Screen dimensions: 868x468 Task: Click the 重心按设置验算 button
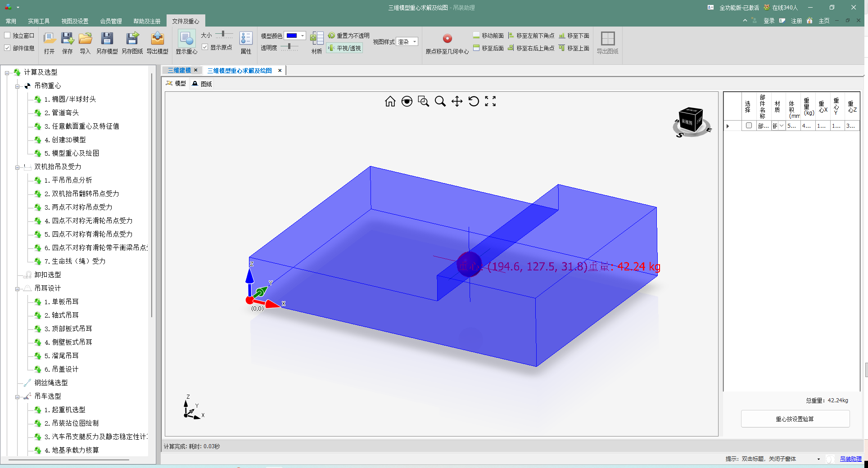pyautogui.click(x=795, y=419)
